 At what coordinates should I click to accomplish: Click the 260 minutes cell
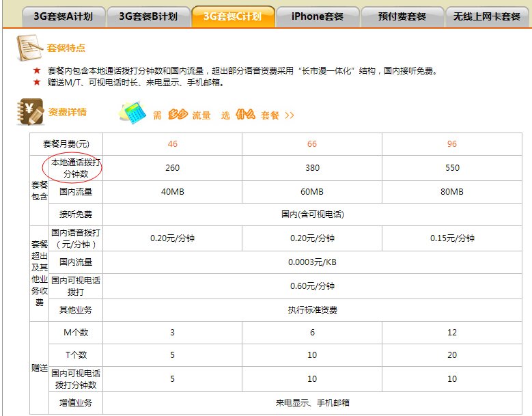172,168
